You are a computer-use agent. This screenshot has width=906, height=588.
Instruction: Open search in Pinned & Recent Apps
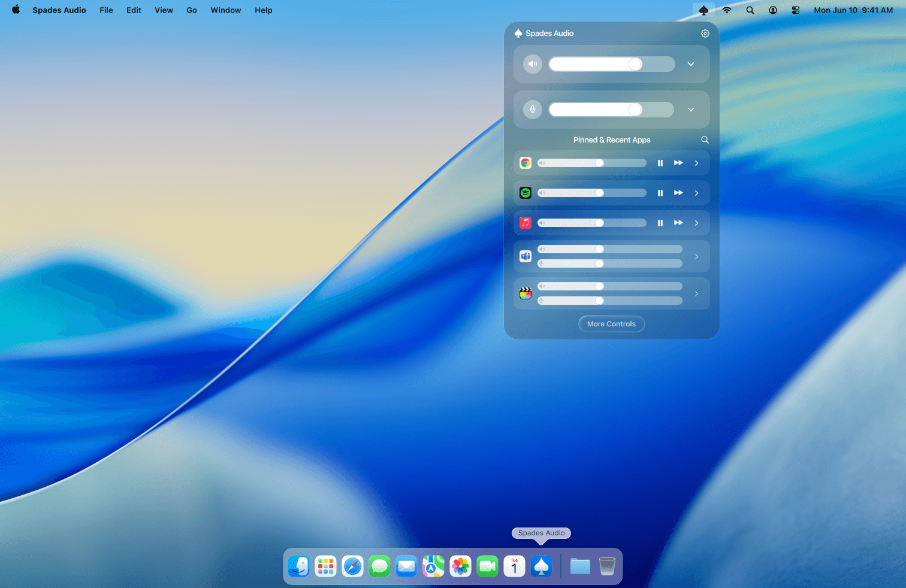(x=705, y=140)
